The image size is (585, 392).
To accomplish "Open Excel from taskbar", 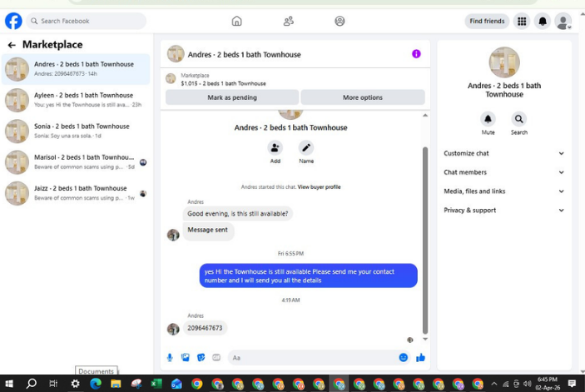I will point(156,384).
